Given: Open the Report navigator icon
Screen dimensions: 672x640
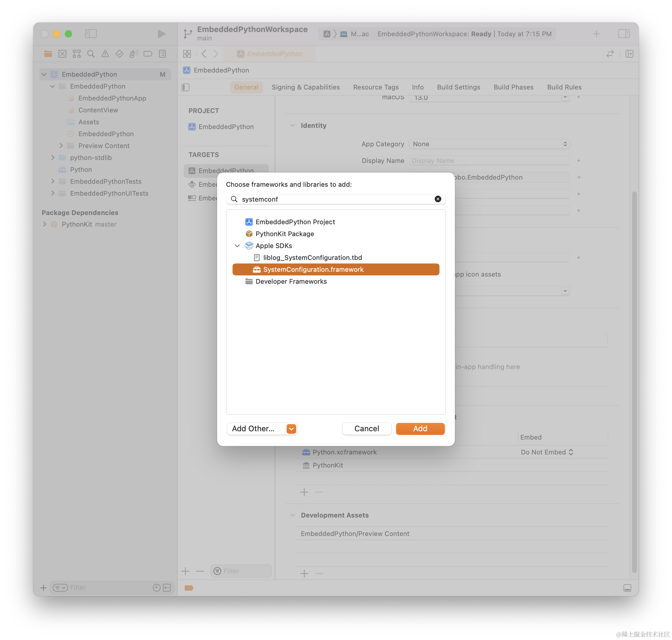Looking at the screenshot, I should pyautogui.click(x=162, y=53).
